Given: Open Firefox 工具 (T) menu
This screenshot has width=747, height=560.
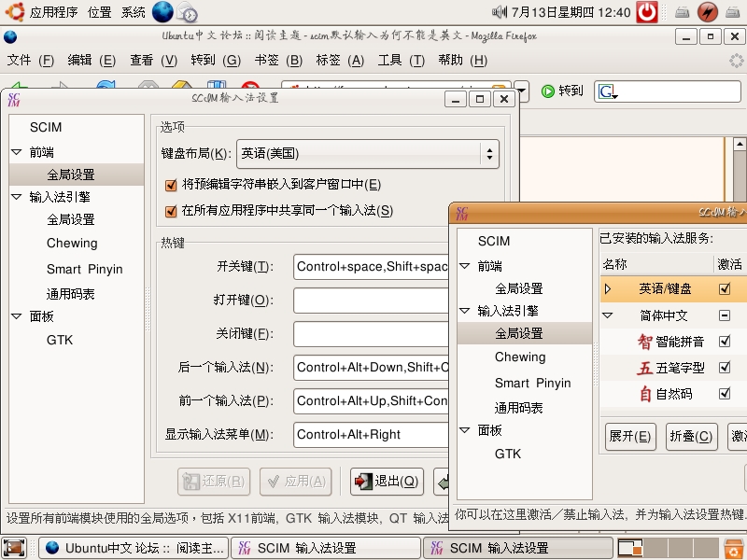Looking at the screenshot, I should 402,61.
